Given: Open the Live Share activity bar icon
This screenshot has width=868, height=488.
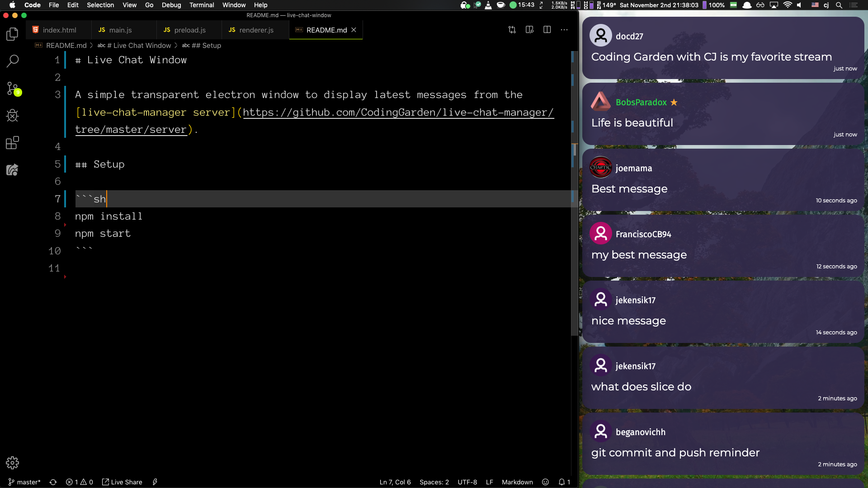Looking at the screenshot, I should pyautogui.click(x=12, y=170).
